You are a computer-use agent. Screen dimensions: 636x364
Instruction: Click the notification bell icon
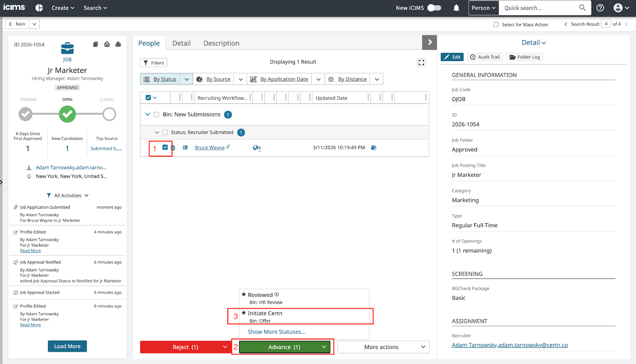(x=456, y=8)
